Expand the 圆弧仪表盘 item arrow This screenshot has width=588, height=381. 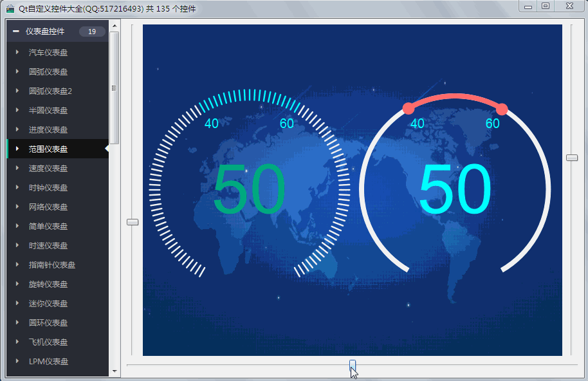17,71
